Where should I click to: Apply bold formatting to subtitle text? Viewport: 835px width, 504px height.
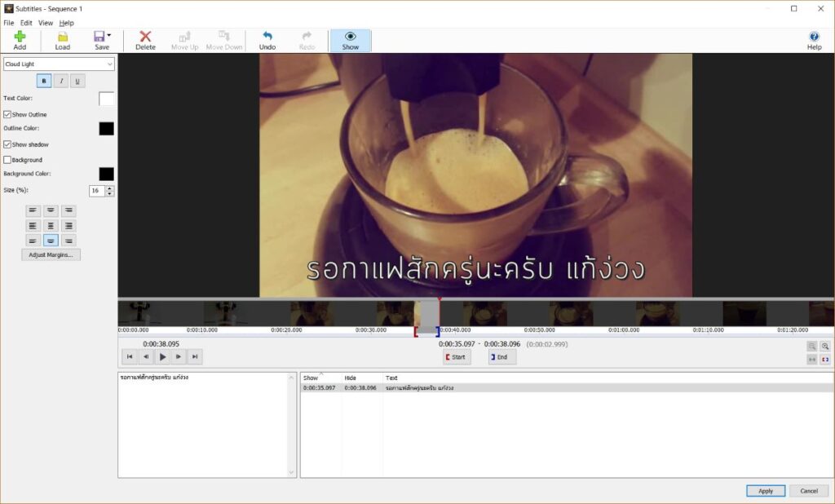[x=43, y=81]
